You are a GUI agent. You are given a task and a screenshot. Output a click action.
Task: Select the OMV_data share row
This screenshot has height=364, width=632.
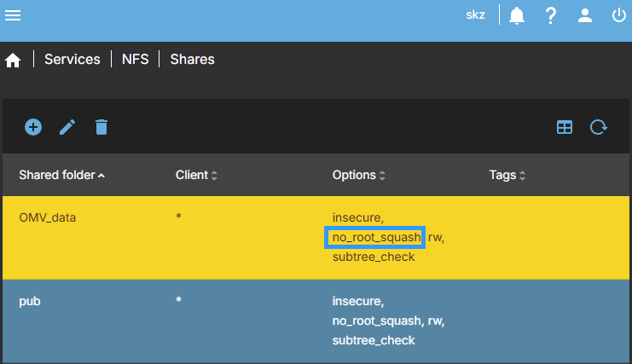tap(48, 218)
